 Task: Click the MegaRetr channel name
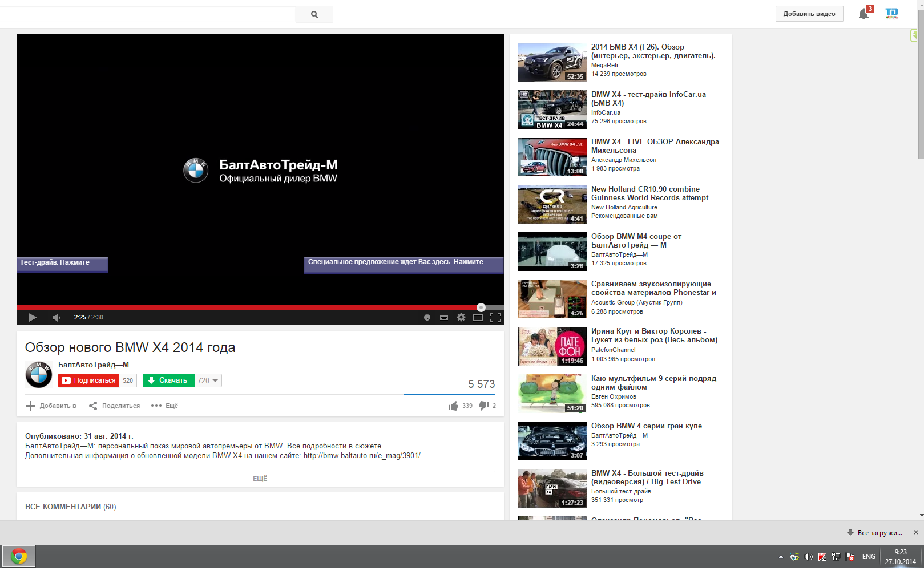[605, 66]
